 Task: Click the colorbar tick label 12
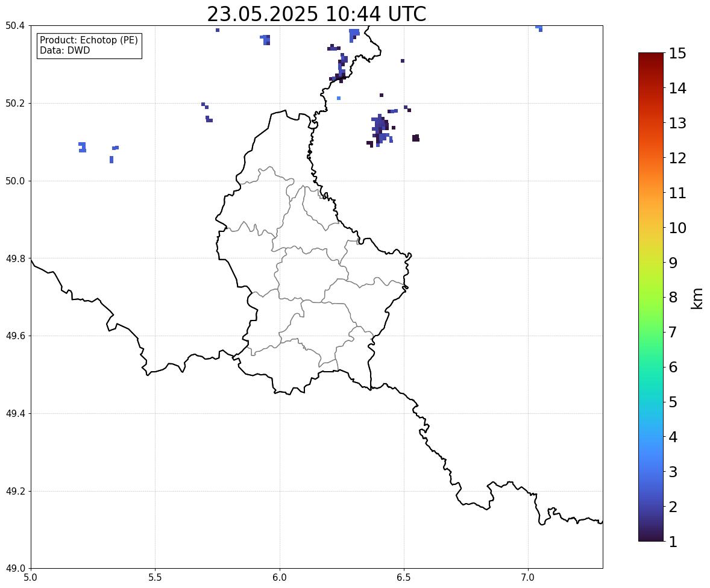coord(677,158)
